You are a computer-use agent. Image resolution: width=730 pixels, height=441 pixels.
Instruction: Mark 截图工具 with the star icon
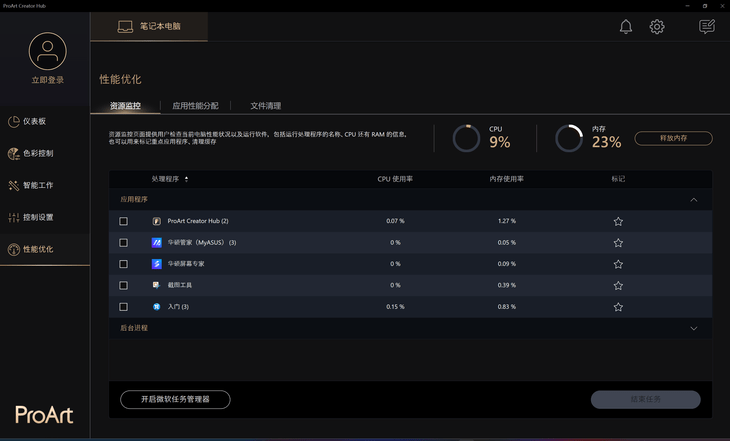[618, 286]
